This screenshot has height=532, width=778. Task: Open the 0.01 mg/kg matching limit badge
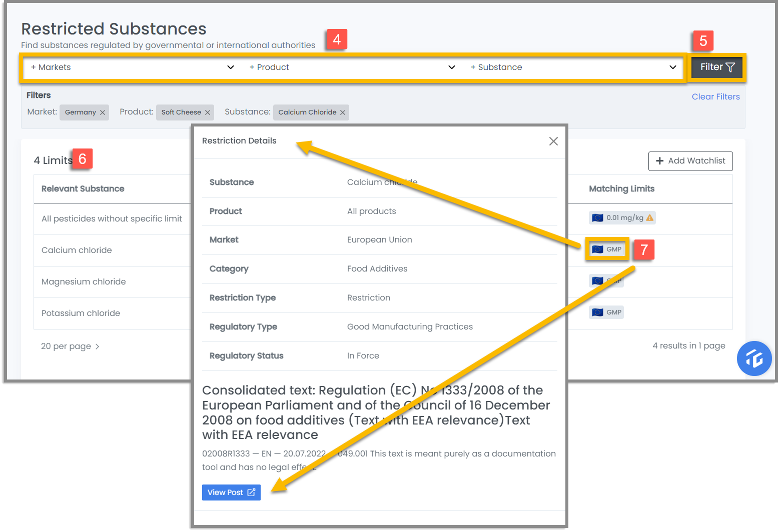[622, 218]
